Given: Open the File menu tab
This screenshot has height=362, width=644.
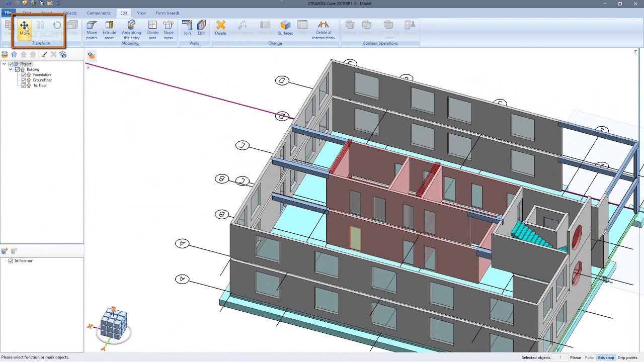Looking at the screenshot, I should point(8,13).
